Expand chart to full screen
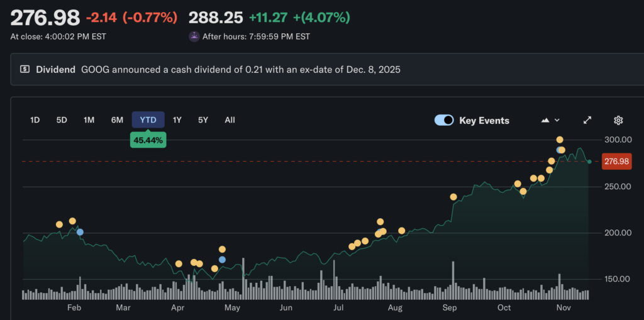The image size is (644, 320). [587, 120]
